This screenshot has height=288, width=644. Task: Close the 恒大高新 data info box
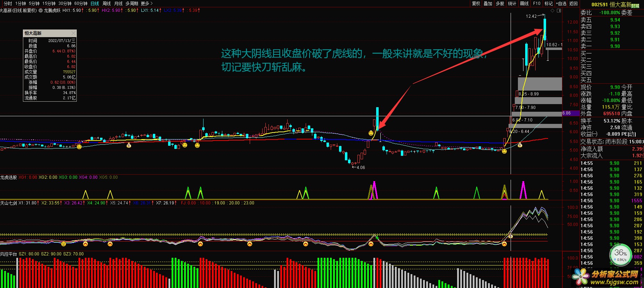coord(73,33)
